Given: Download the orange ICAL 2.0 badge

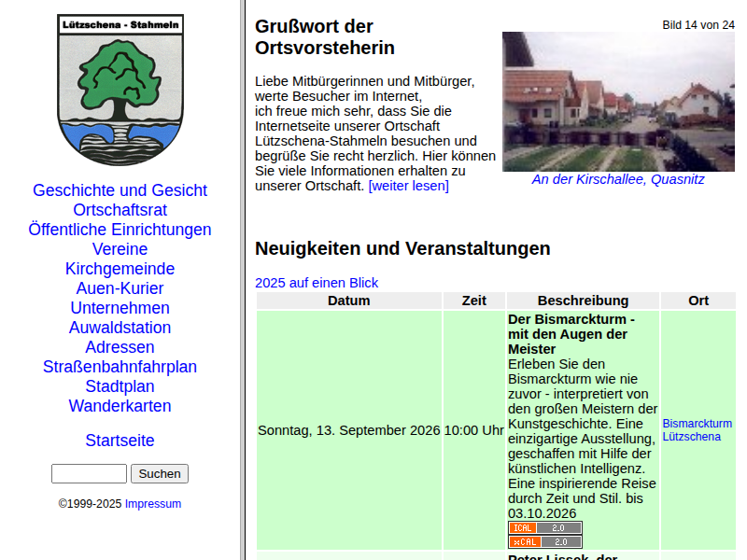Looking at the screenshot, I should (x=545, y=527).
